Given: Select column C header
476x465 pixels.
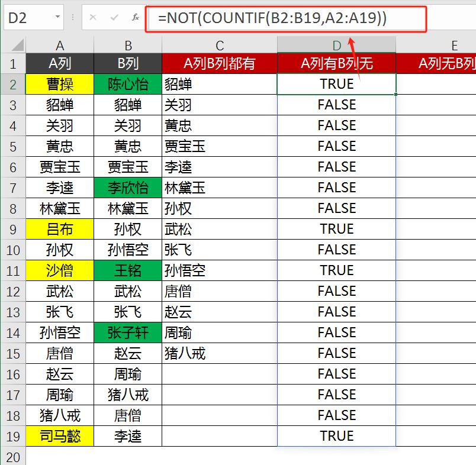Looking at the screenshot, I should click(x=220, y=46).
